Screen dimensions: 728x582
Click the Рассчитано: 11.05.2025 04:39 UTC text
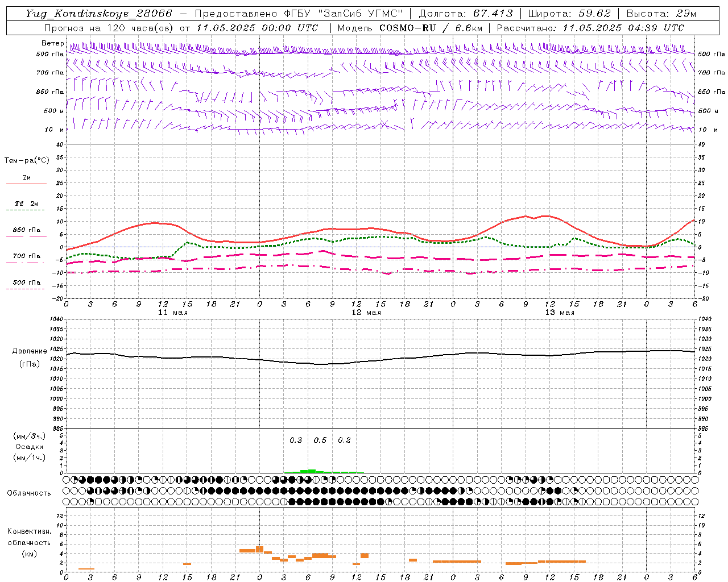[590, 28]
